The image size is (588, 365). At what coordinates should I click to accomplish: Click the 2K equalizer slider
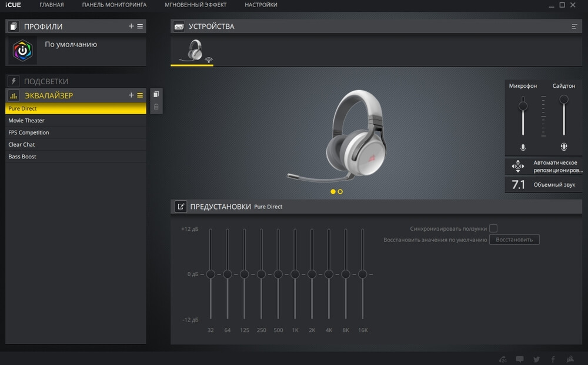click(x=312, y=274)
